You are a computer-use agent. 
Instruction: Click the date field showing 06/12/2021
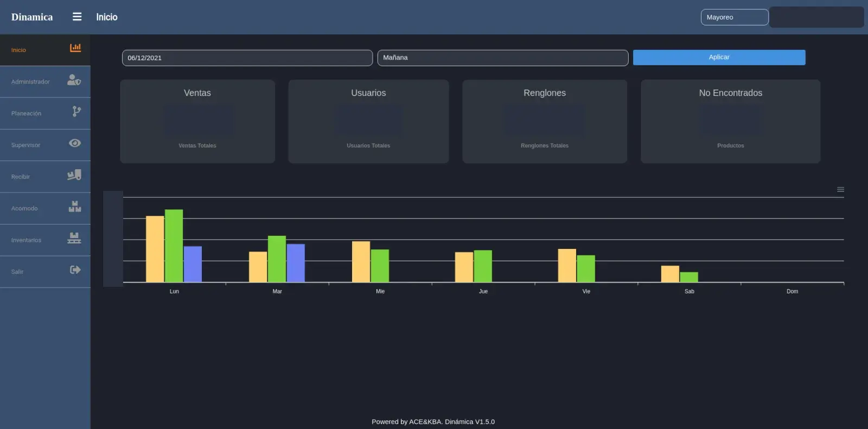247,58
